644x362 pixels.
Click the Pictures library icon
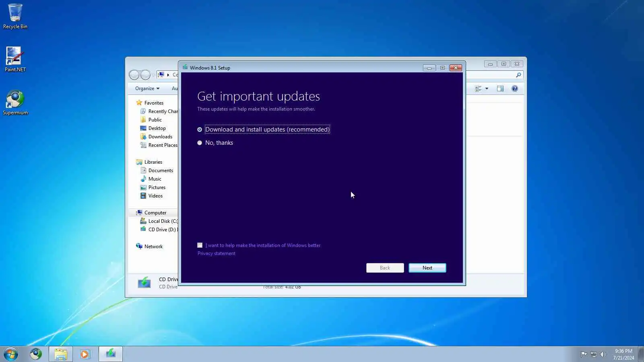(143, 187)
